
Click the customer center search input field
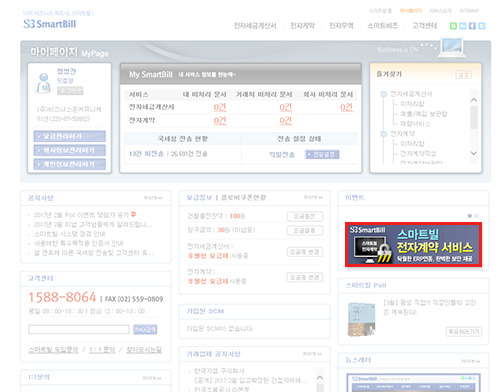click(79, 329)
